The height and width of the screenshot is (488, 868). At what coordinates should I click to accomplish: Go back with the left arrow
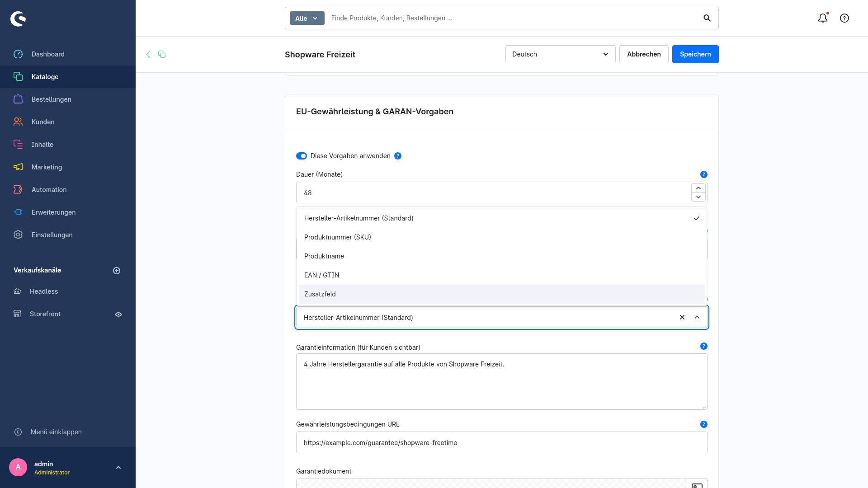click(148, 54)
